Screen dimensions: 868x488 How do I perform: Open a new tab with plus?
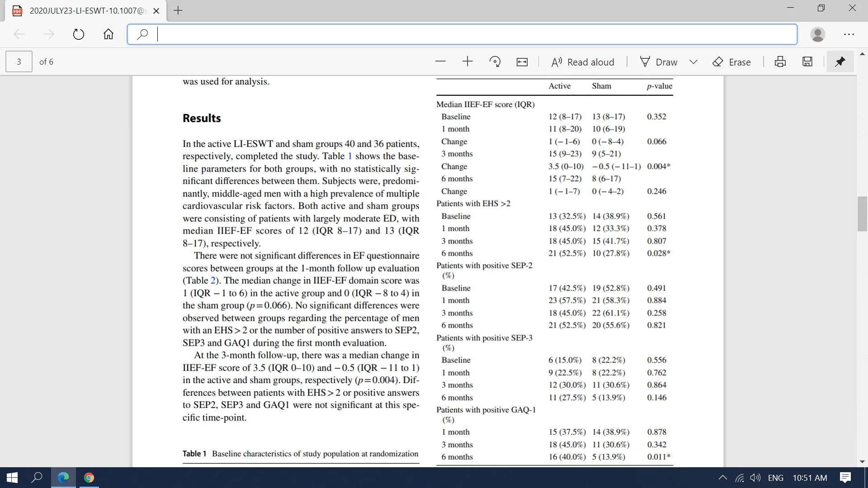178,10
